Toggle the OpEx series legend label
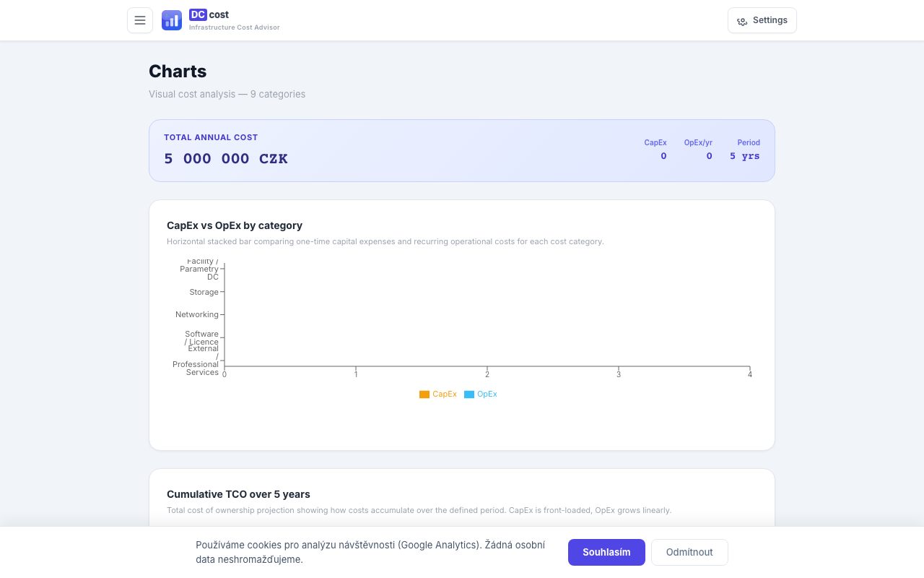This screenshot has width=924, height=578. tap(487, 394)
